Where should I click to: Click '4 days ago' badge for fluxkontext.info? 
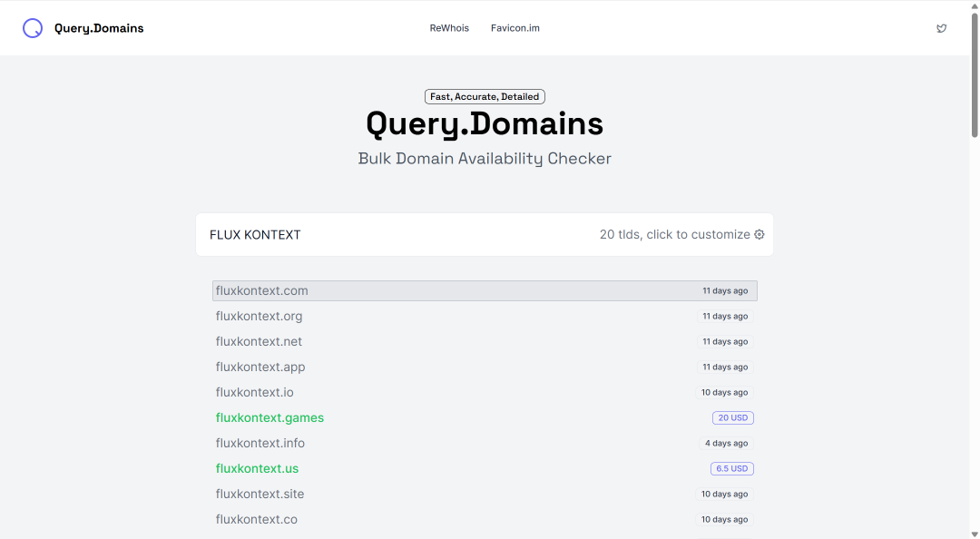(x=726, y=444)
